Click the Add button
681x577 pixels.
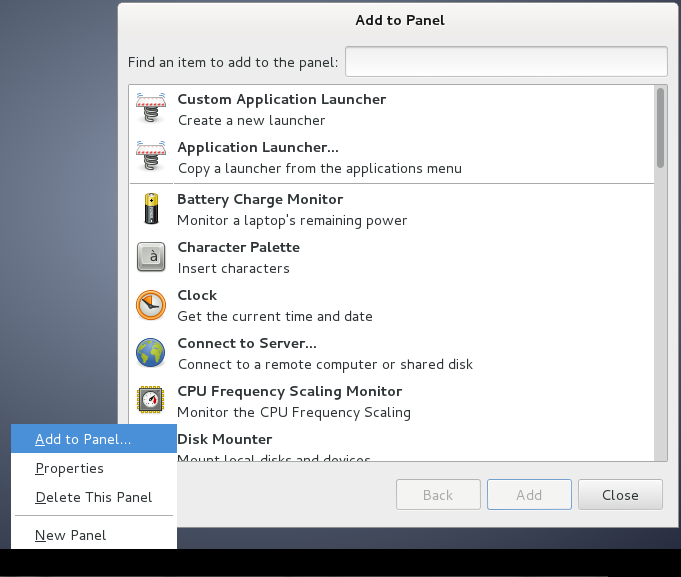click(529, 495)
